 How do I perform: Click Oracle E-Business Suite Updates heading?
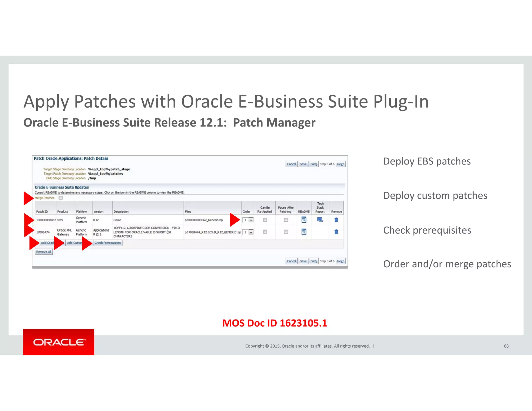[62, 187]
